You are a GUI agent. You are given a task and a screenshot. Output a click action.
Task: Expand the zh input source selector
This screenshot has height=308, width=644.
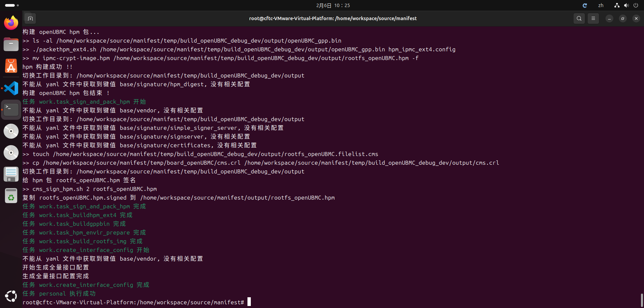(x=601, y=5)
